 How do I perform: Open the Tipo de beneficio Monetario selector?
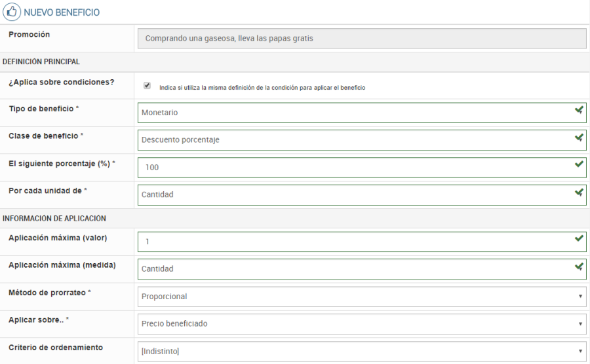(x=354, y=113)
